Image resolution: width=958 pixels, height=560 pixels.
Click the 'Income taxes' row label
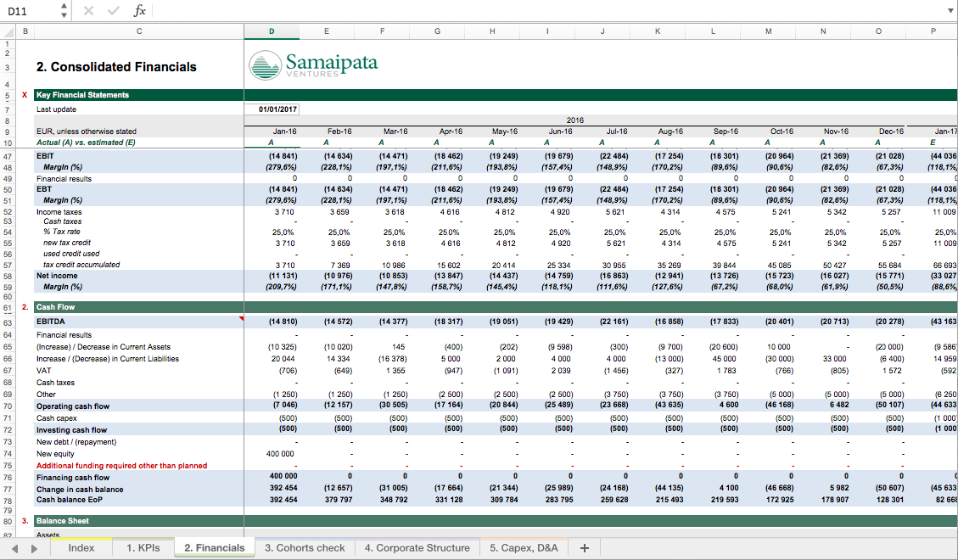(59, 212)
